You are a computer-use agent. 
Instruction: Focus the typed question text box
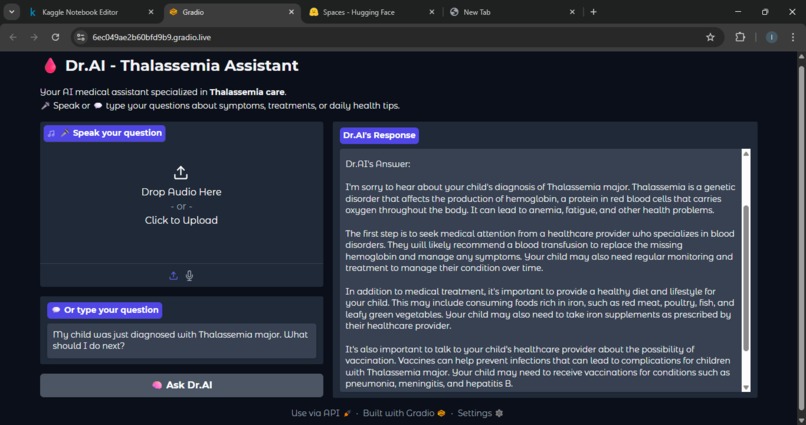pyautogui.click(x=181, y=340)
